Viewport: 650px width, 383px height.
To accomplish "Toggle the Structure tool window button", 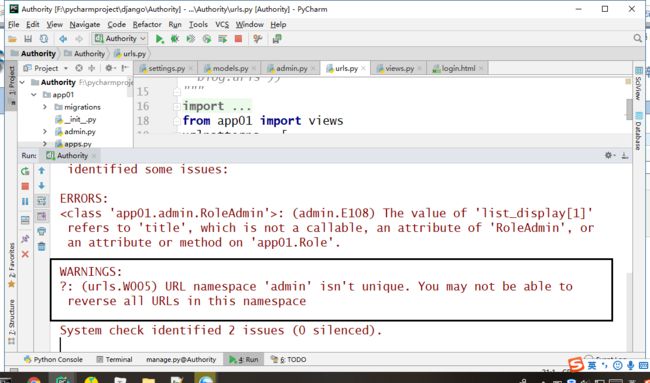I will pos(12,322).
